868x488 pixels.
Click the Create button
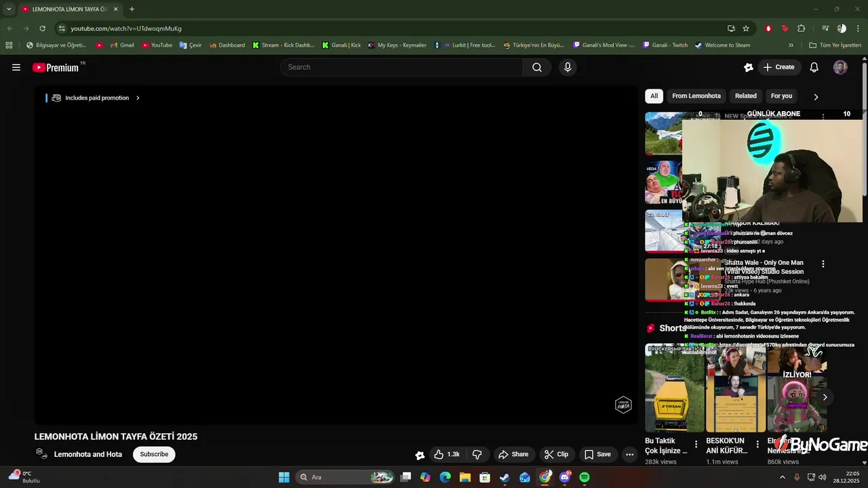(x=778, y=67)
